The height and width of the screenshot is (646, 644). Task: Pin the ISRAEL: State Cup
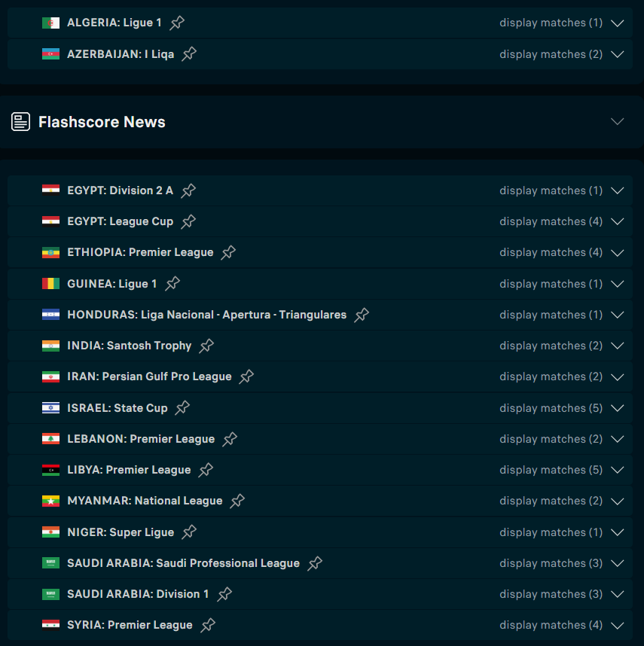coord(182,408)
